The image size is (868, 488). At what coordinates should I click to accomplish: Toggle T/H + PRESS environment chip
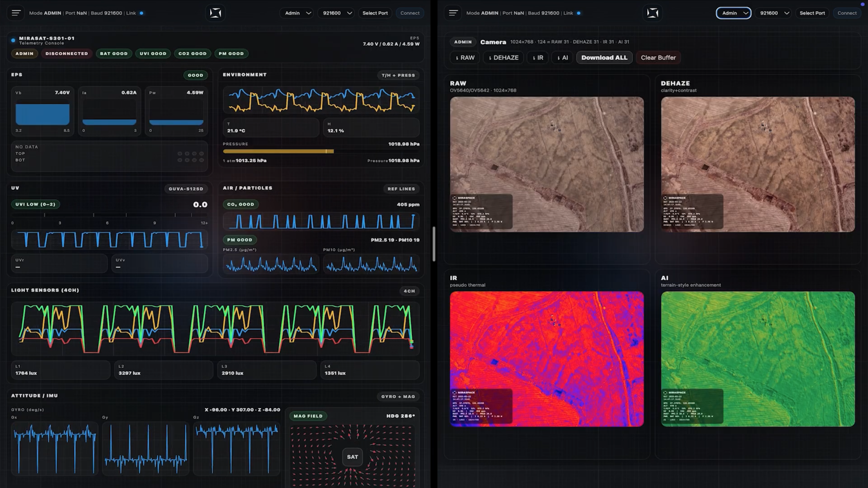398,75
